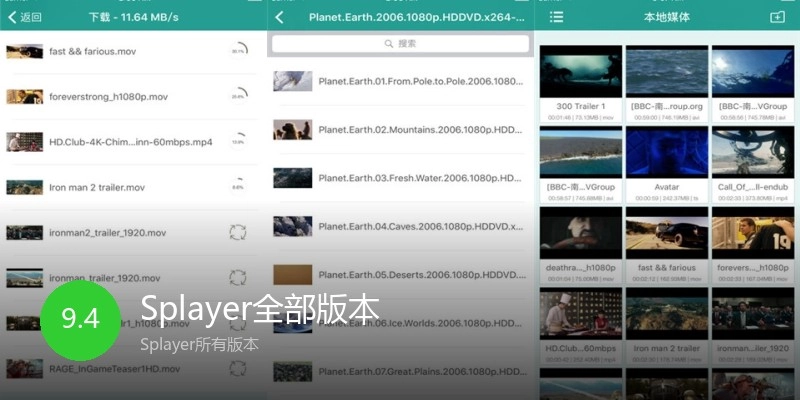800x400 pixels.
Task: Open Planet.Earth.04.Caves file
Action: [401, 226]
